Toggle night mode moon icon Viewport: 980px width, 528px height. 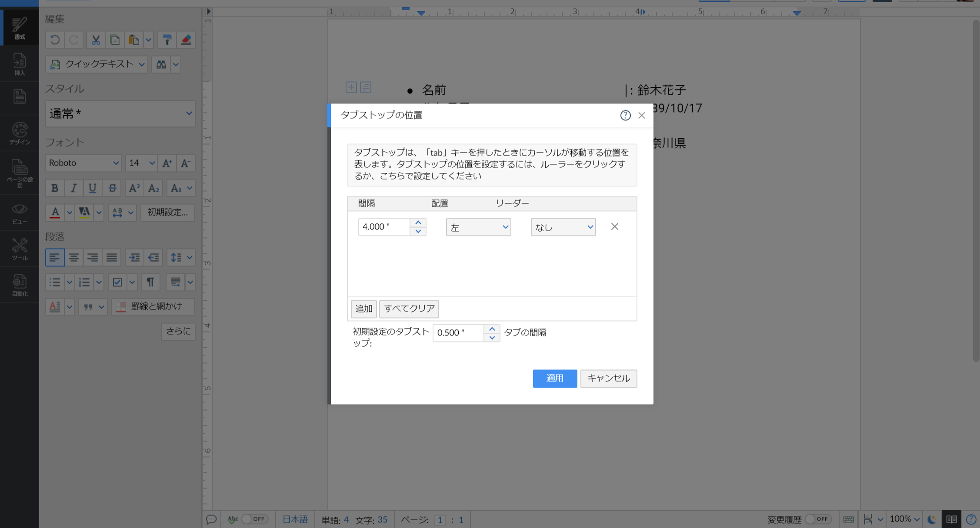click(x=932, y=519)
